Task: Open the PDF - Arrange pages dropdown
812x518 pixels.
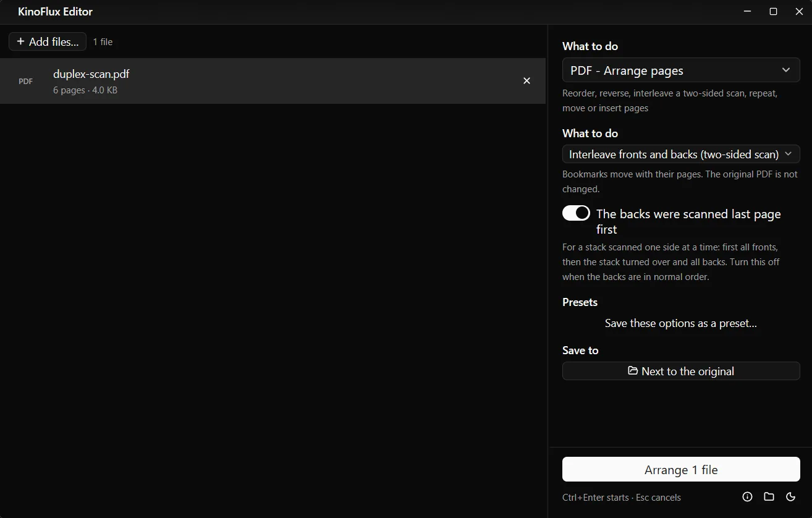Action: 681,70
